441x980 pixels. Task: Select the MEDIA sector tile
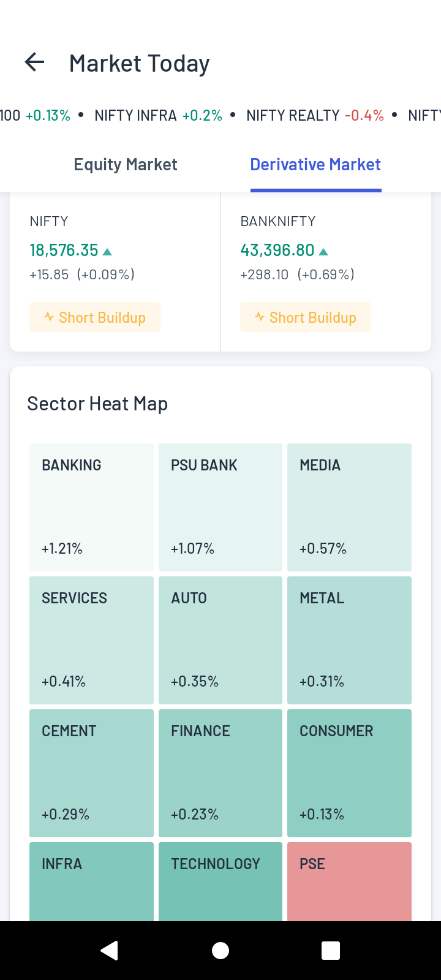[349, 507]
